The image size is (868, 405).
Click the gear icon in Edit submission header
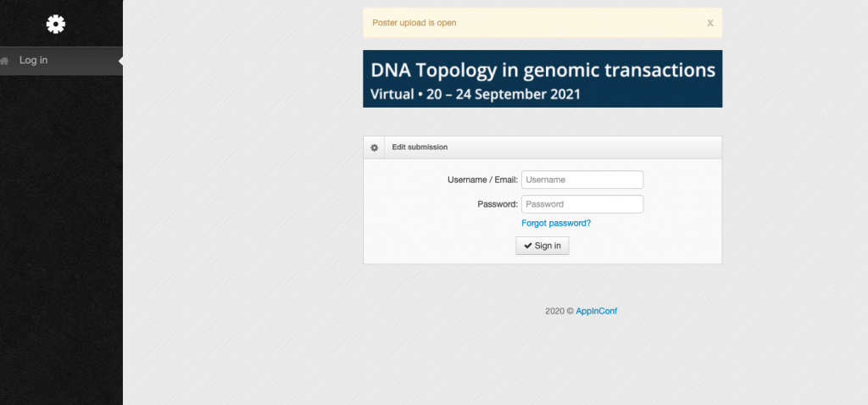tap(374, 147)
